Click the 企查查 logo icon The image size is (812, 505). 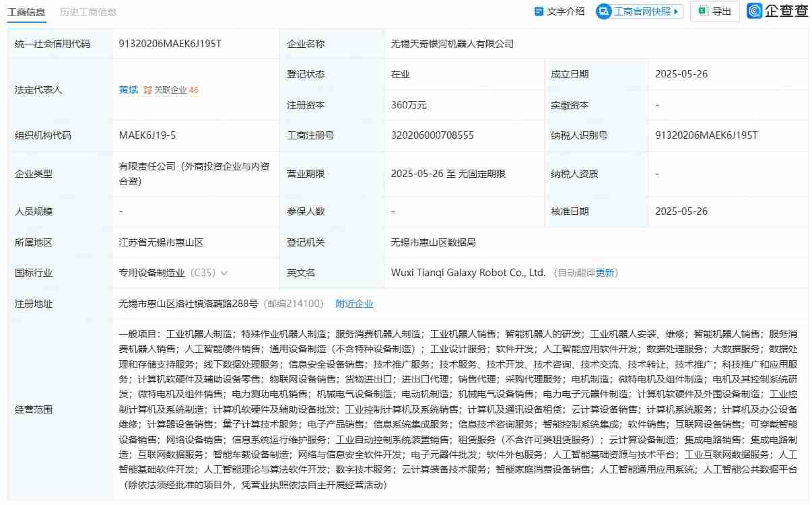point(755,11)
